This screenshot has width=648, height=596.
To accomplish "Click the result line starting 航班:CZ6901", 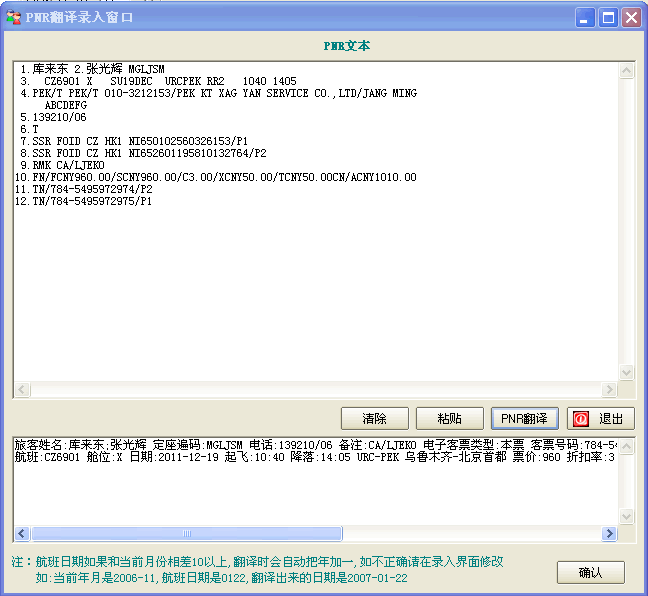I will tap(315, 457).
